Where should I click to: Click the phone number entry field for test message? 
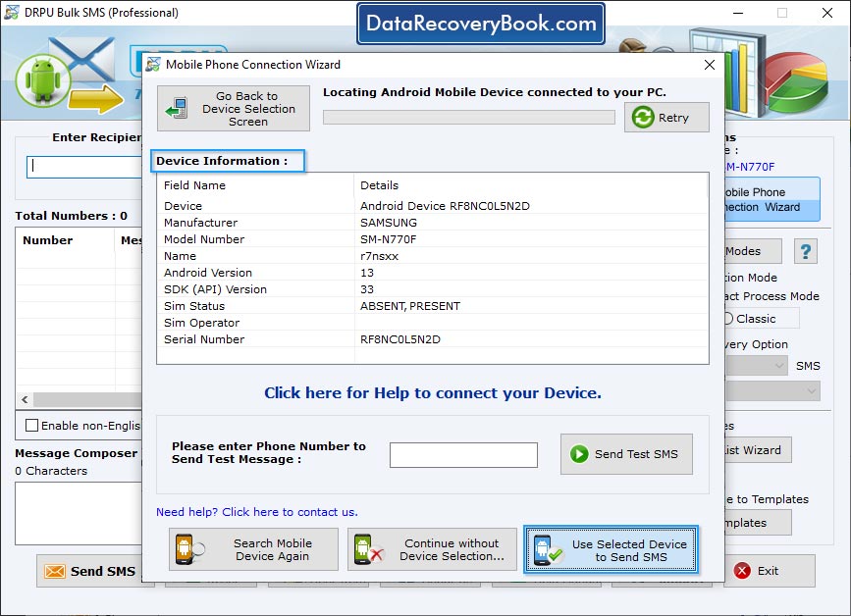(463, 454)
